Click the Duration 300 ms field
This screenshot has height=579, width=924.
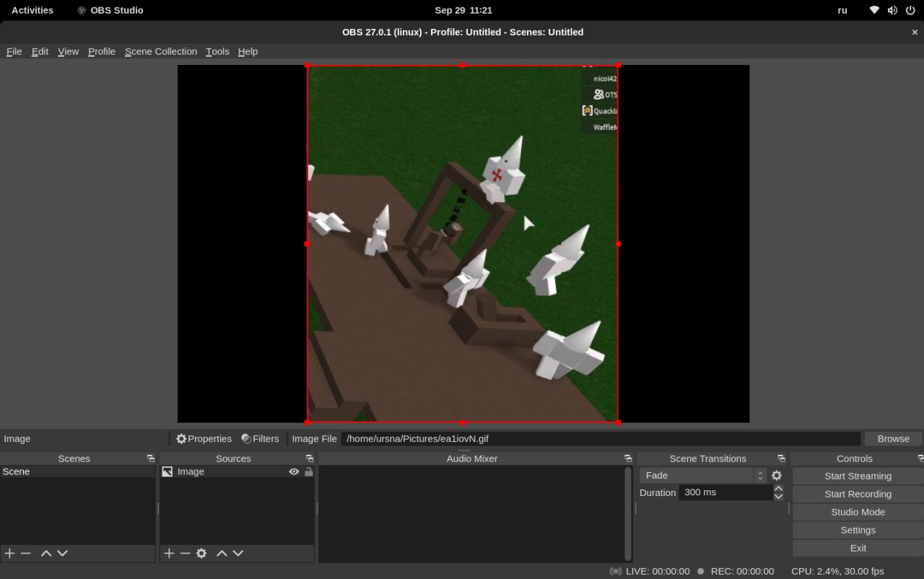click(725, 492)
